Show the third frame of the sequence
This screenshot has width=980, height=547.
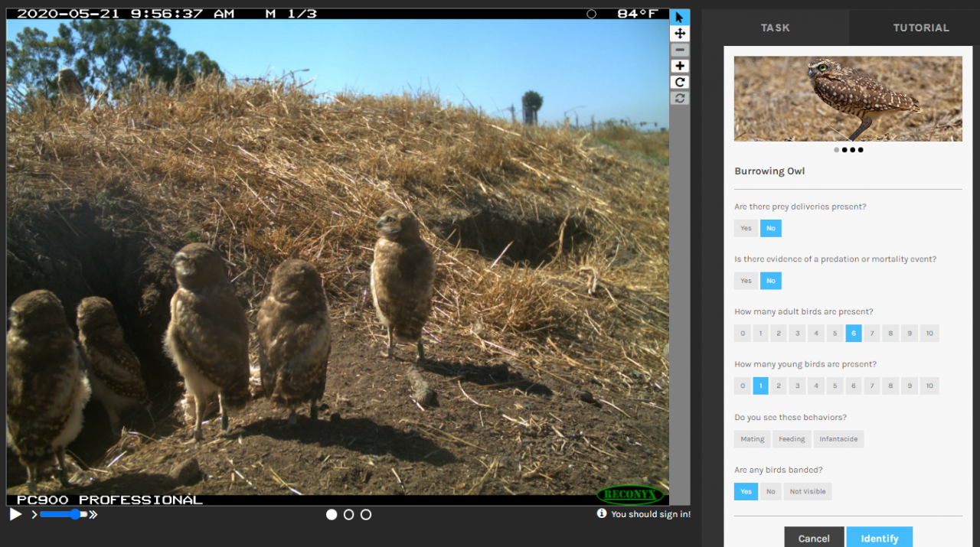click(366, 515)
